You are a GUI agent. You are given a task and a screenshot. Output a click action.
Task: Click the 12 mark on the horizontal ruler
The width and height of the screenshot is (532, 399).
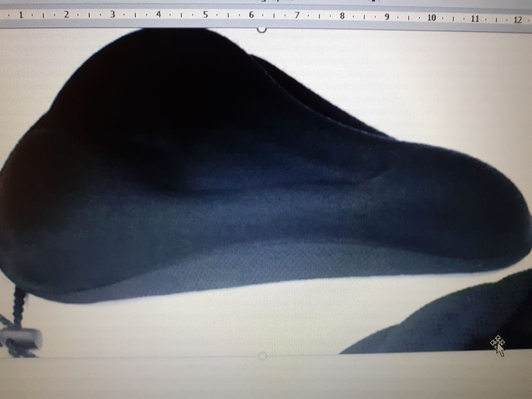pos(517,20)
